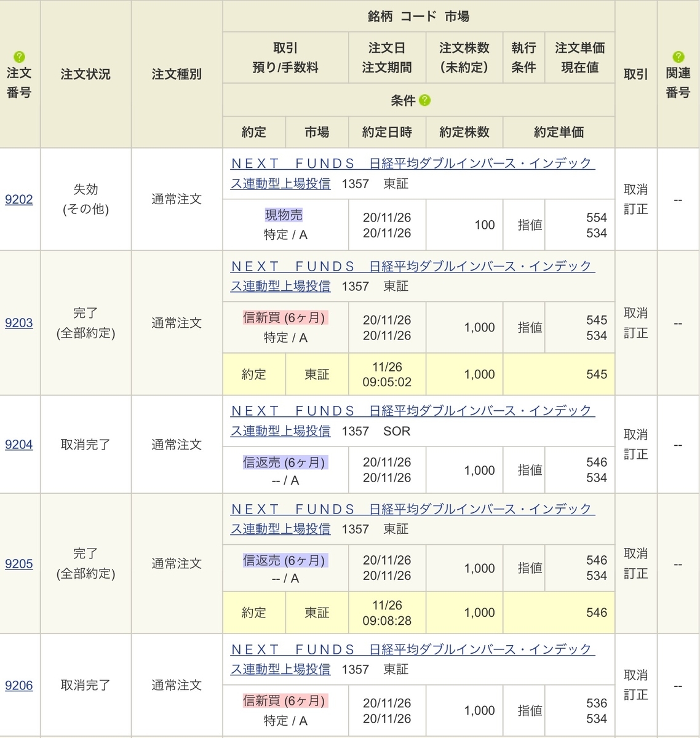Click 完了 (全部約定) status of order 9205
This screenshot has height=738, width=700.
pyautogui.click(x=86, y=563)
